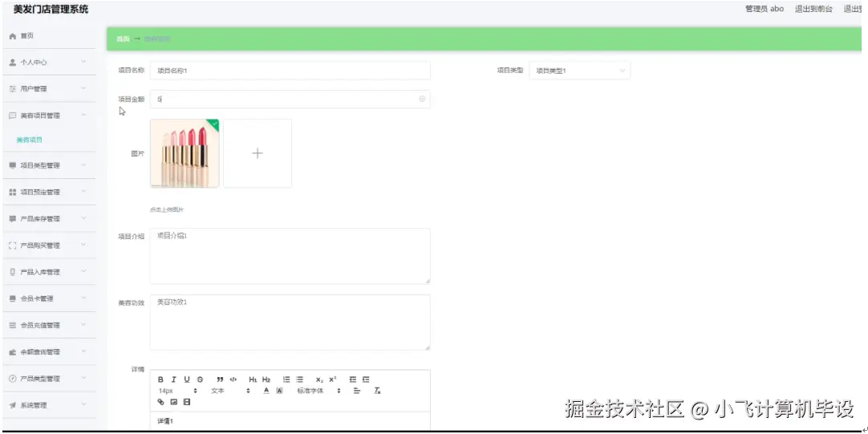Insert a hyperlink in the editor
868x434 pixels.
[x=160, y=402]
